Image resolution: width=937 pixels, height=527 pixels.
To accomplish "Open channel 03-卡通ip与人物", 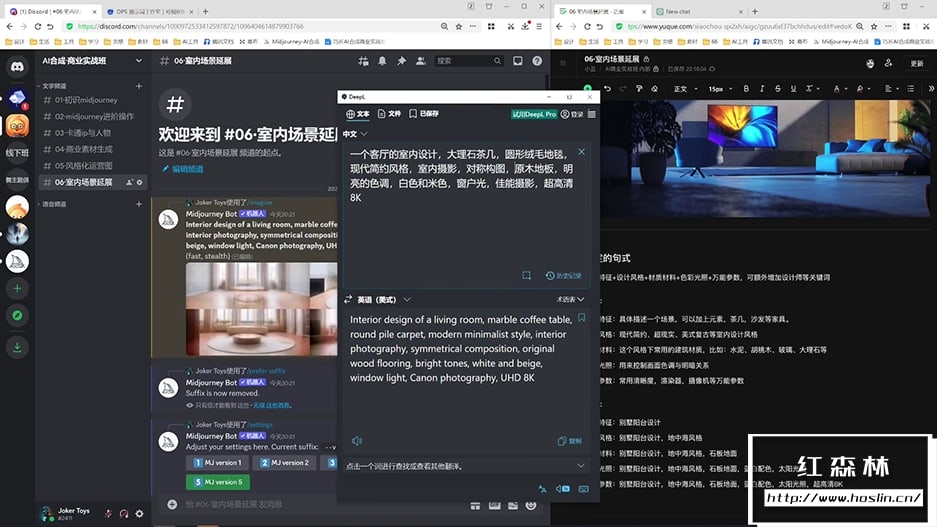I will 83,133.
